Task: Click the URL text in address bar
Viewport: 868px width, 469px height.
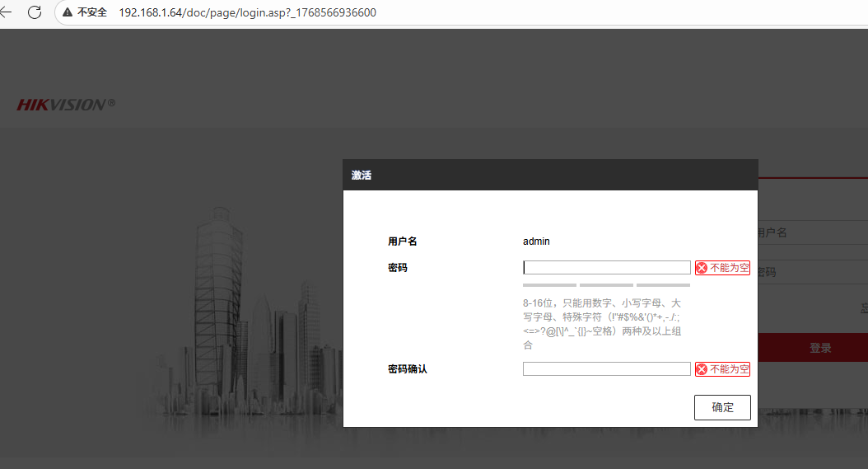Action: coord(247,12)
